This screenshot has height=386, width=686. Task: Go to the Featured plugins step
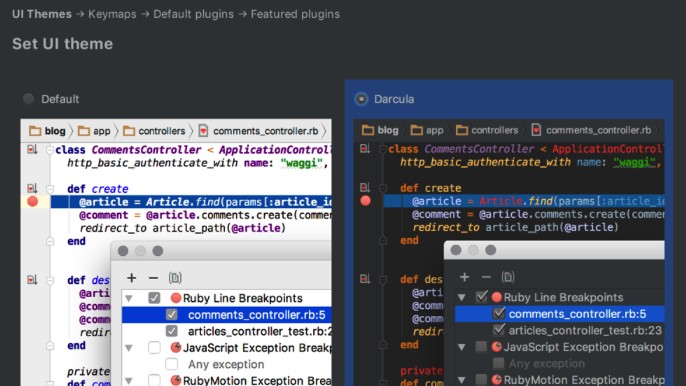[295, 14]
